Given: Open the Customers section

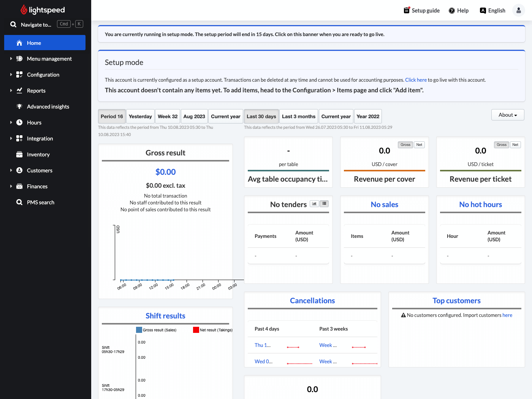Looking at the screenshot, I should [40, 170].
